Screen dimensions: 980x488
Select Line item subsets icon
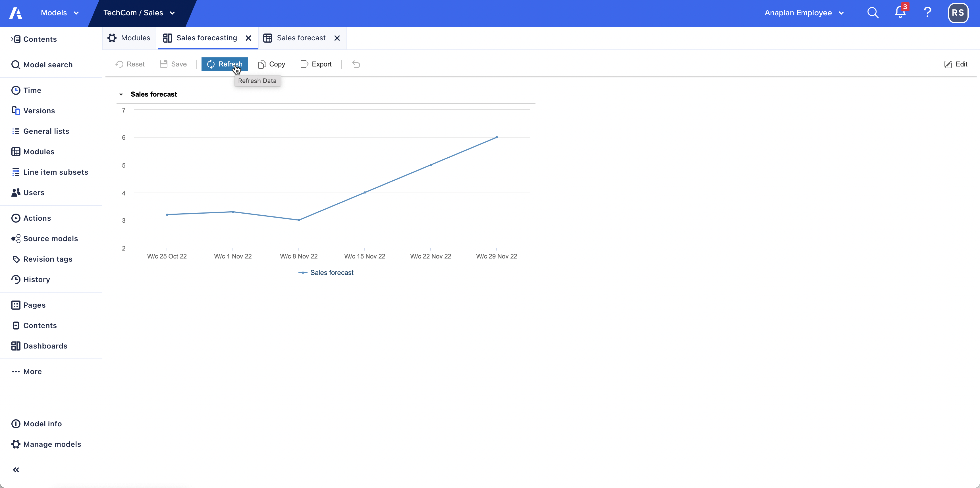(16, 172)
